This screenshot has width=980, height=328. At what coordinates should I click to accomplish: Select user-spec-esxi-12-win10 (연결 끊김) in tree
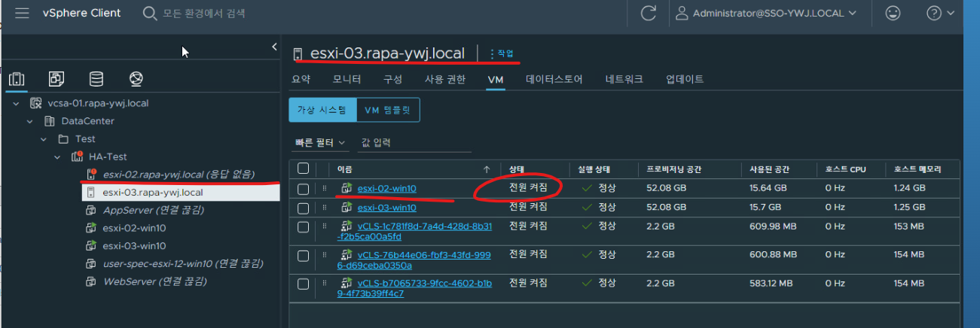[183, 264]
